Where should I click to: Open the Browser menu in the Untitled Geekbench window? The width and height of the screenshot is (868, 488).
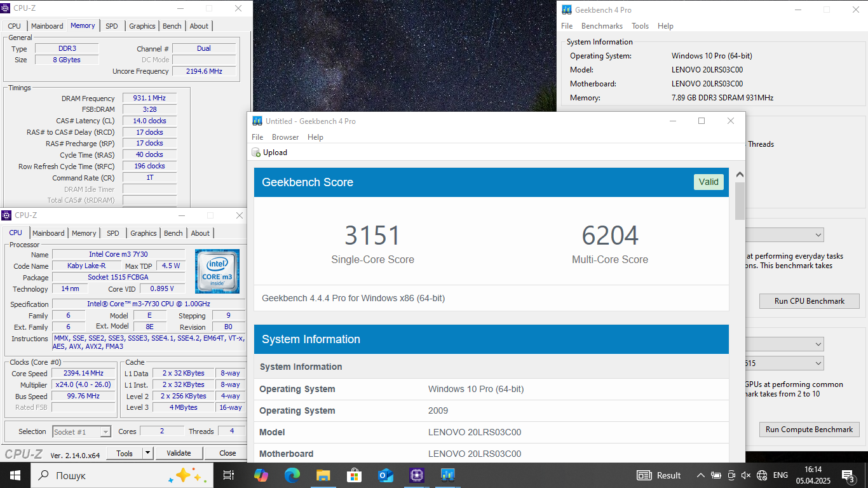[285, 137]
